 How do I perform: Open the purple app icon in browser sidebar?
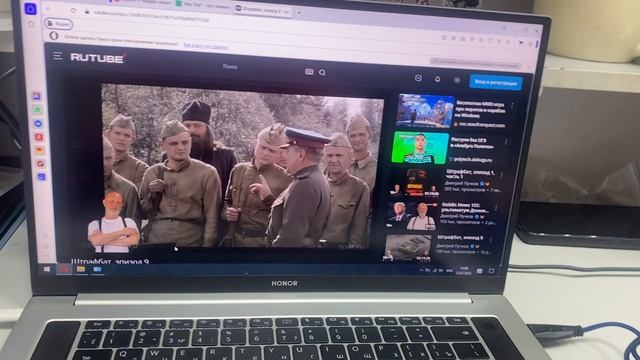click(36, 96)
